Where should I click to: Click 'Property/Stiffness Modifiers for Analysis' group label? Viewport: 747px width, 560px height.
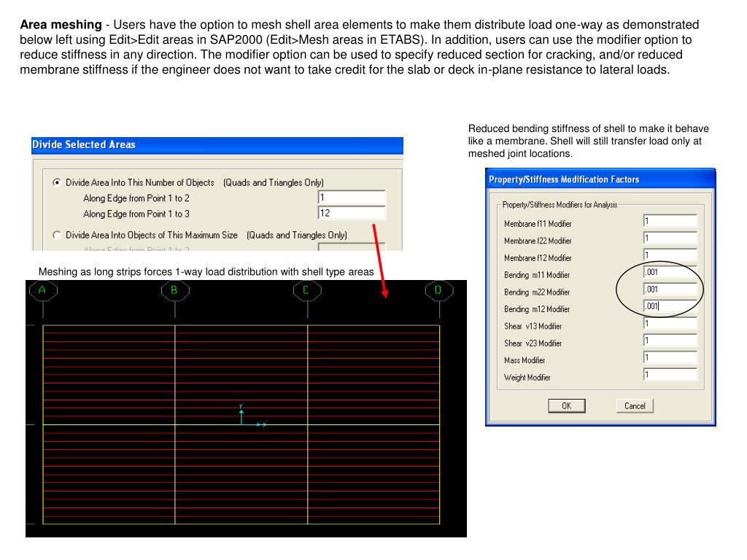pos(560,205)
